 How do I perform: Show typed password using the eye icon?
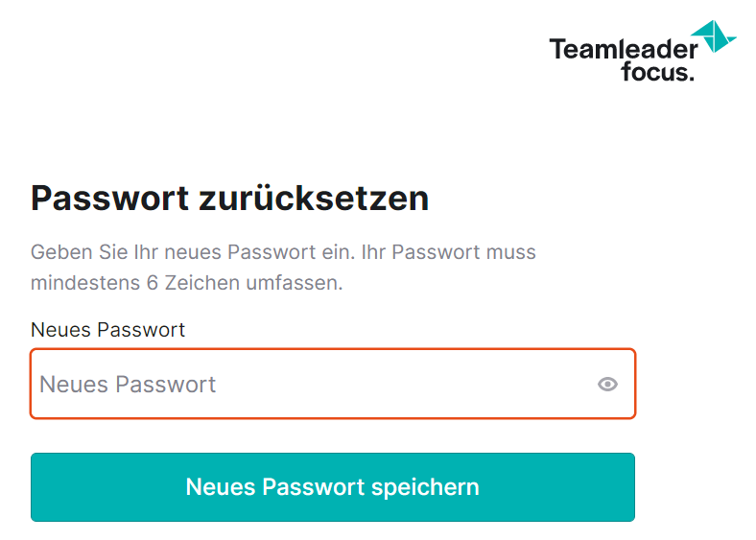[x=607, y=385]
